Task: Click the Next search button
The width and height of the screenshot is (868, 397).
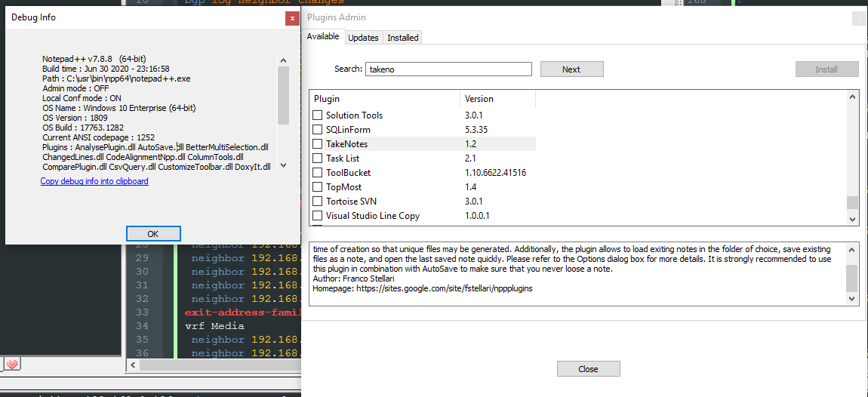Action: tap(571, 69)
